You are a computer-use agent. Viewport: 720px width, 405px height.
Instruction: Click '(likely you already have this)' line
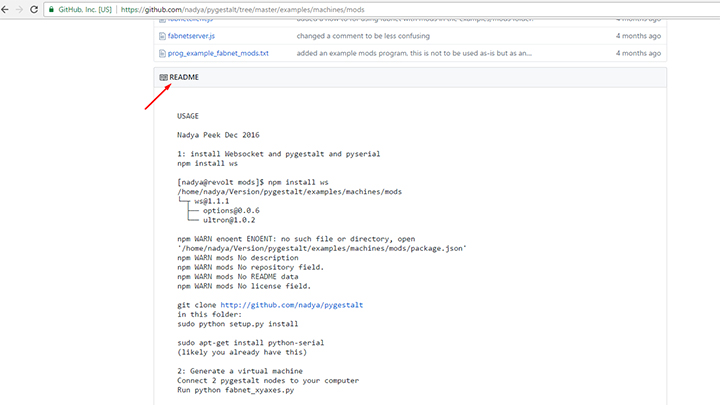(x=242, y=352)
